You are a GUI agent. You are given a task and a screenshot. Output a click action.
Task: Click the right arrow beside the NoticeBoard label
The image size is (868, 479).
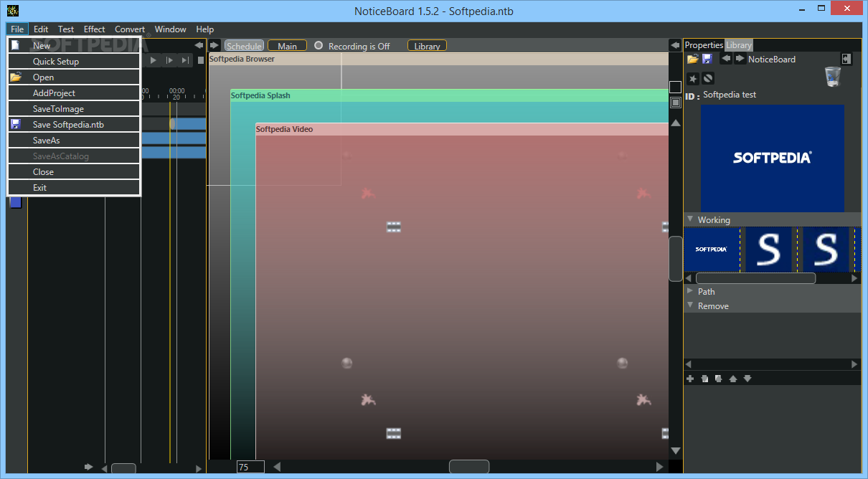(x=740, y=59)
